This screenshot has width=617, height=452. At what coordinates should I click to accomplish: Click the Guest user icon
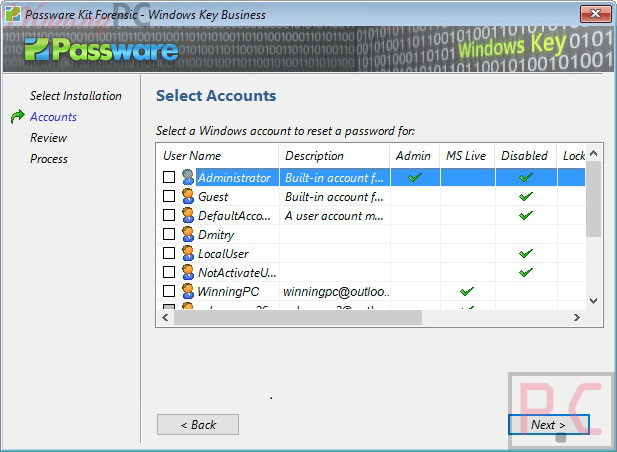coord(188,196)
